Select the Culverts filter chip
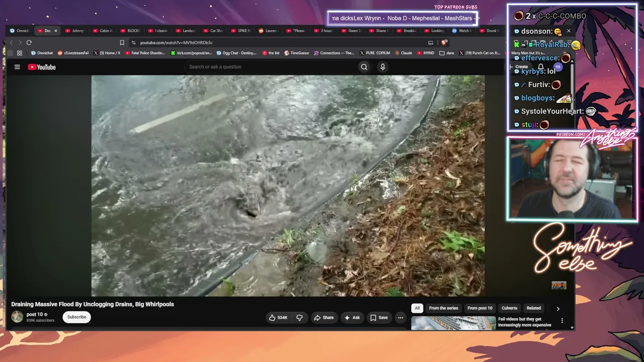 coord(509,308)
